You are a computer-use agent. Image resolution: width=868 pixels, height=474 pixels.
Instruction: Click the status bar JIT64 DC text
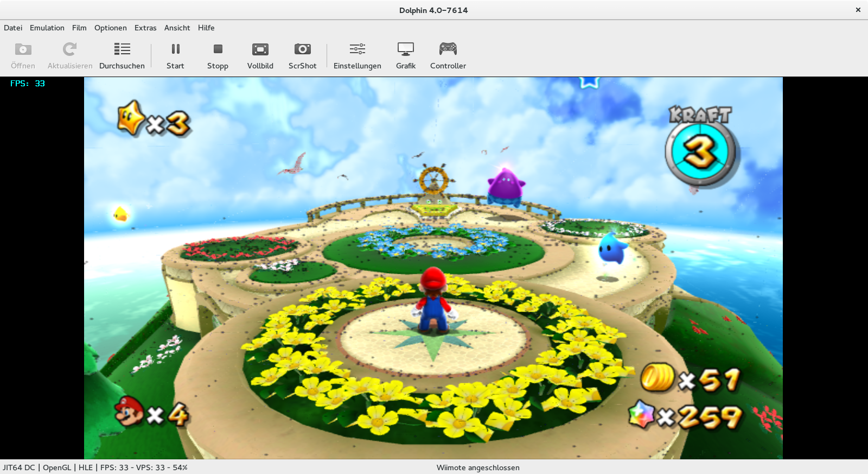19,467
